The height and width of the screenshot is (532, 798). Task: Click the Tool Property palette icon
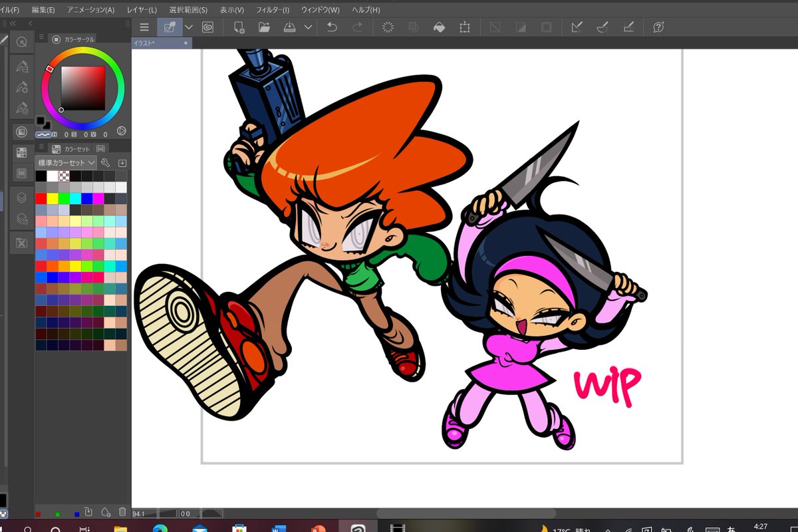tap(21, 87)
